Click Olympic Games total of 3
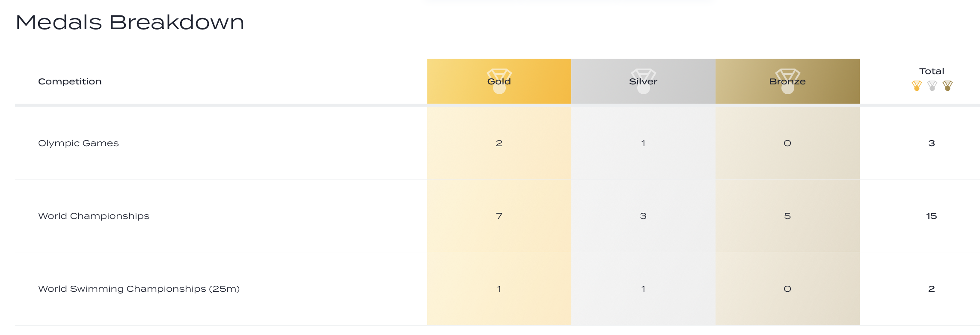Image resolution: width=980 pixels, height=335 pixels. [932, 143]
